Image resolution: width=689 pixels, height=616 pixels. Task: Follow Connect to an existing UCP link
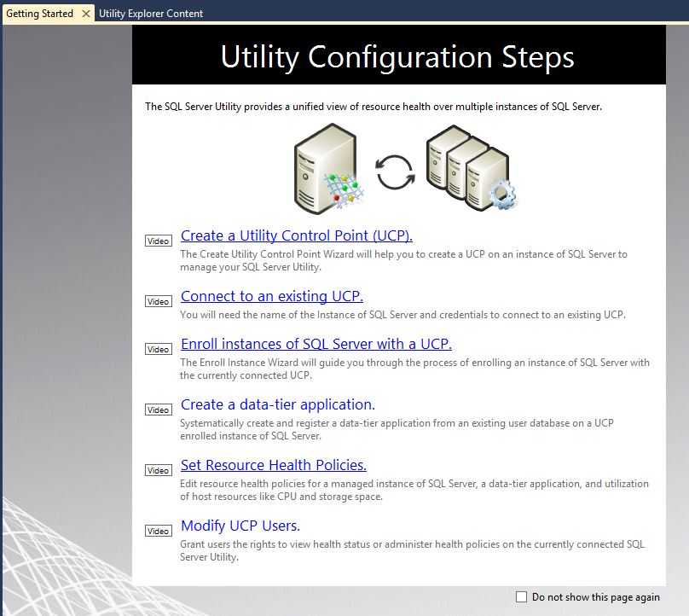click(x=272, y=296)
